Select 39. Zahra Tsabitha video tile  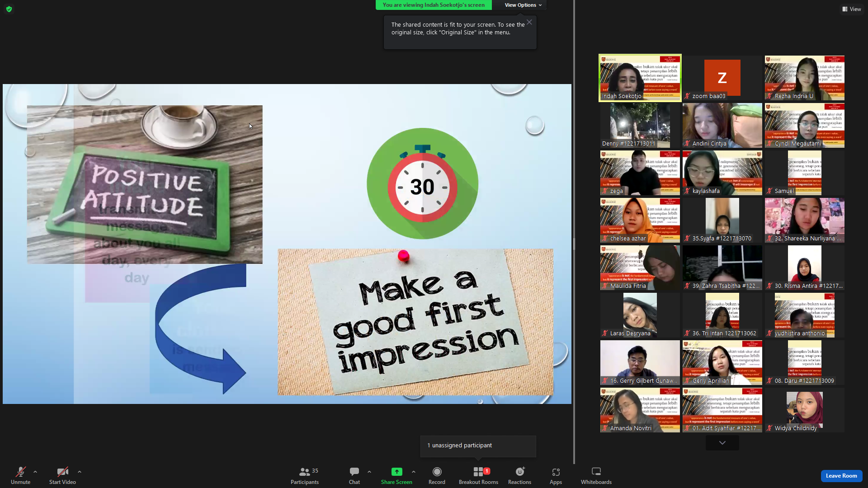(722, 267)
